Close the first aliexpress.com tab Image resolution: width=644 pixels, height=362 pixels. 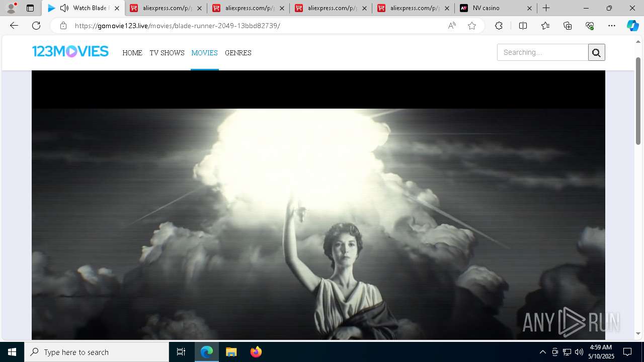[x=199, y=8]
